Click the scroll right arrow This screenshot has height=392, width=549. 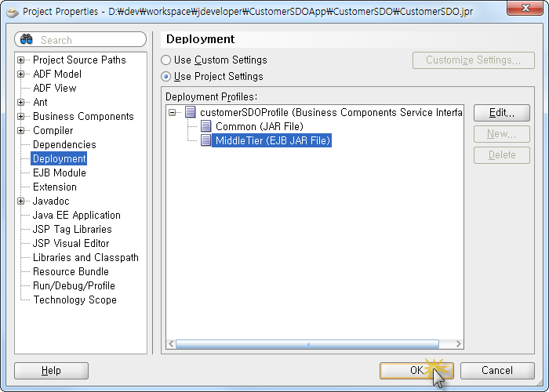[458, 344]
